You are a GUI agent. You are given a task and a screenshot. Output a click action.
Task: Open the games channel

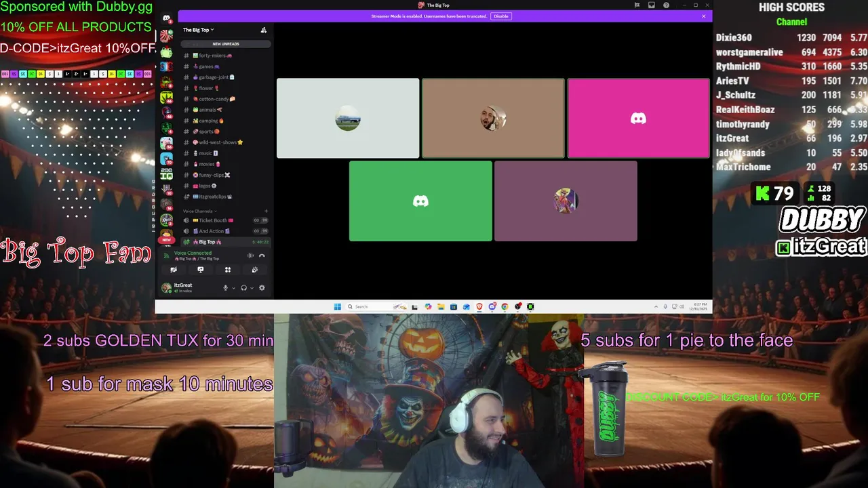[x=225, y=66]
